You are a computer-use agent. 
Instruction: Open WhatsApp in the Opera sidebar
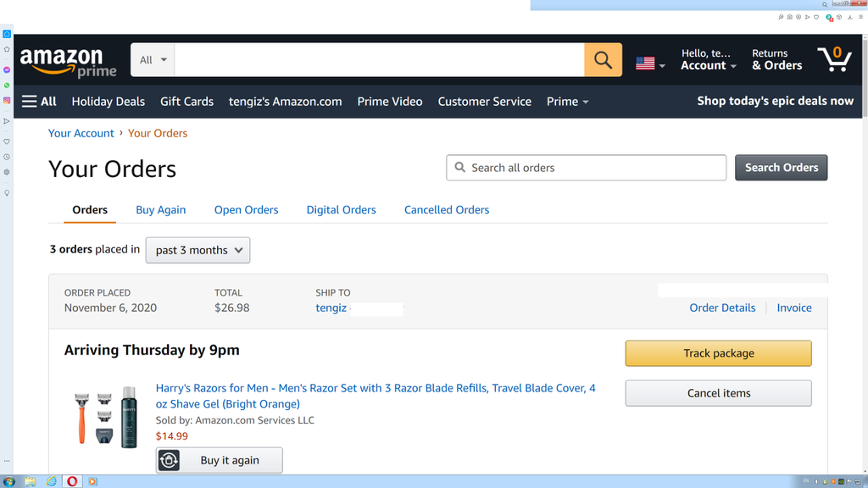pyautogui.click(x=7, y=86)
